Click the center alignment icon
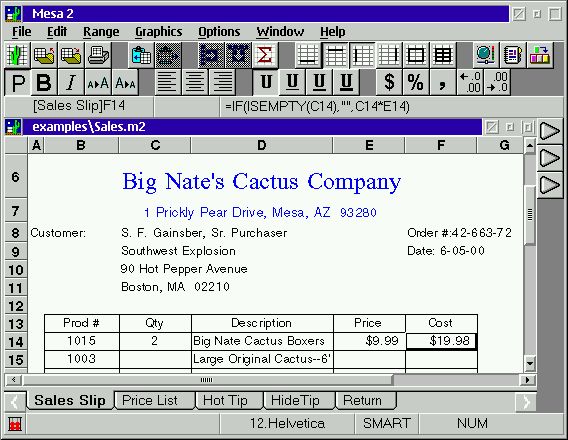 pos(195,82)
